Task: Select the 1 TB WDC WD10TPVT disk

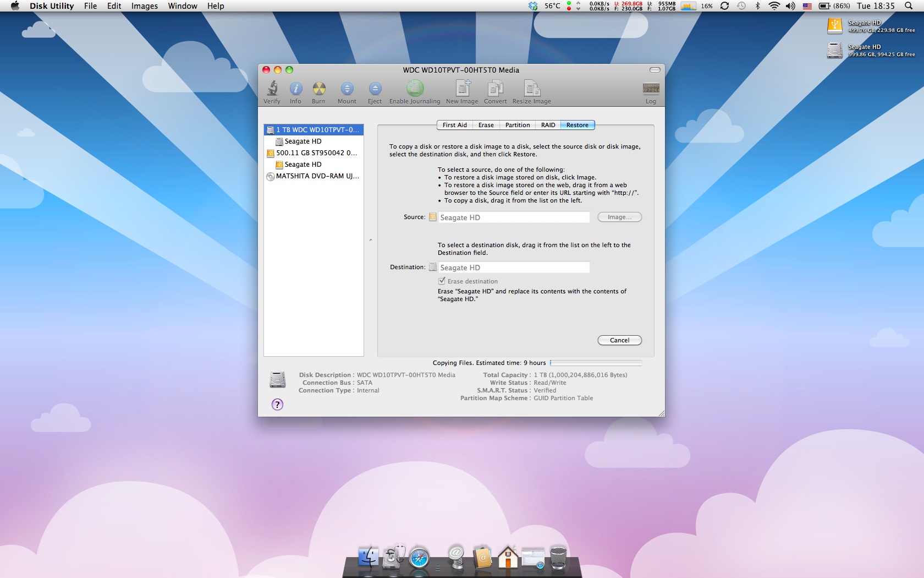Action: click(x=313, y=130)
